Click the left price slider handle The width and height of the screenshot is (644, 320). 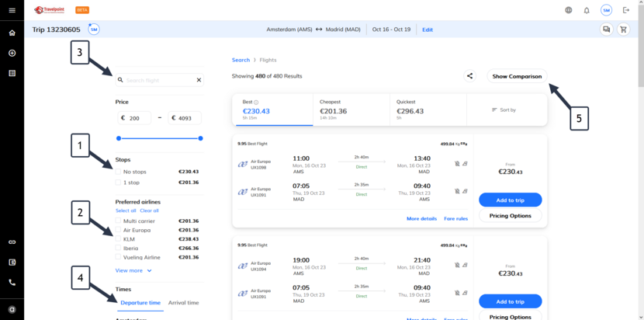(119, 138)
